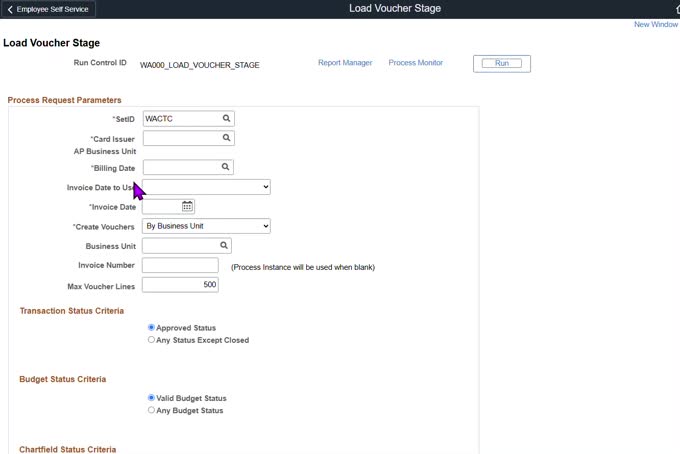Expand the Invoice Date to Use dropdown

click(x=206, y=187)
